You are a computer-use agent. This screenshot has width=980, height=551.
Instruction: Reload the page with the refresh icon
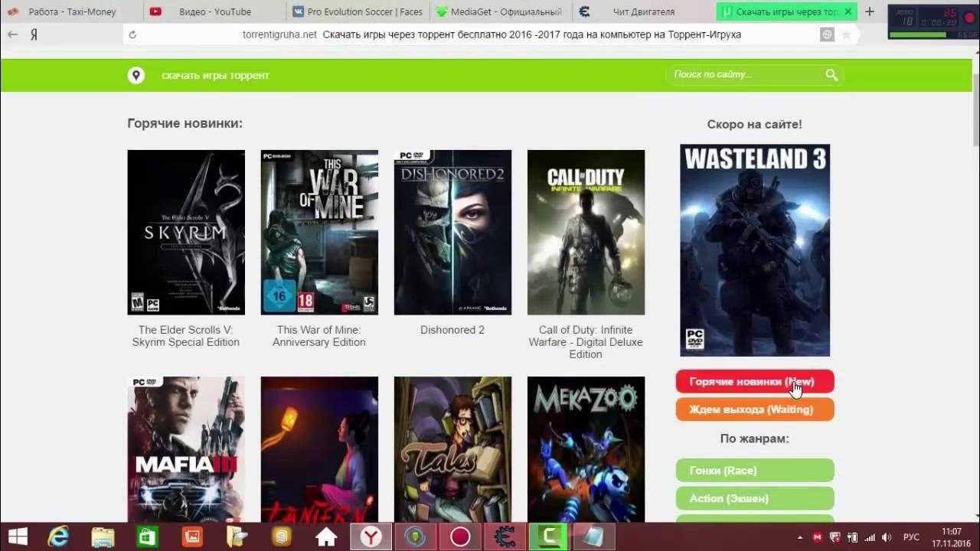(x=133, y=34)
